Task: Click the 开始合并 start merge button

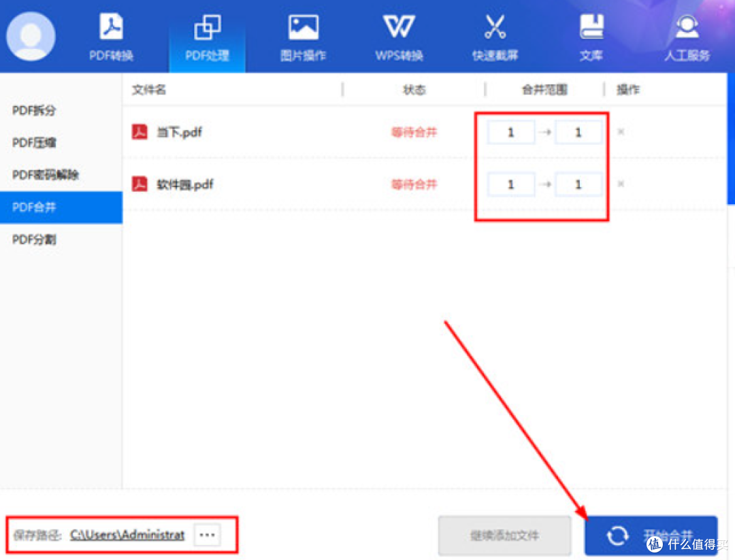Action: click(x=651, y=536)
